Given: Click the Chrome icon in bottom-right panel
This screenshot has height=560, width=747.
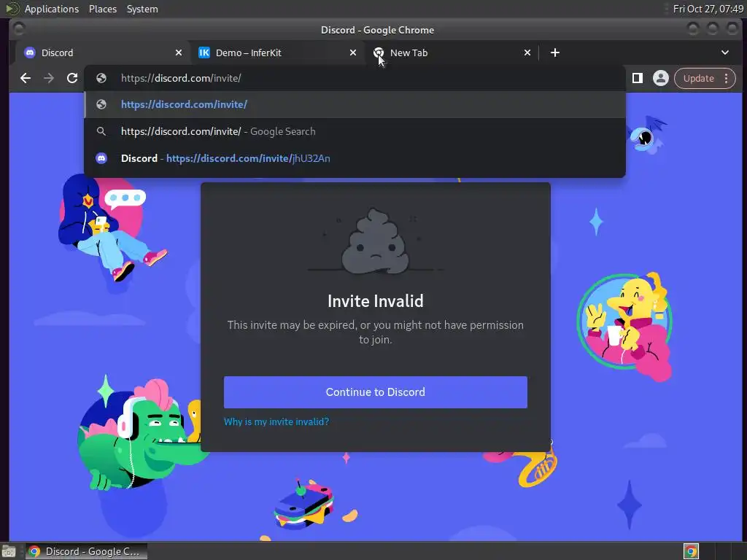Looking at the screenshot, I should click(692, 551).
